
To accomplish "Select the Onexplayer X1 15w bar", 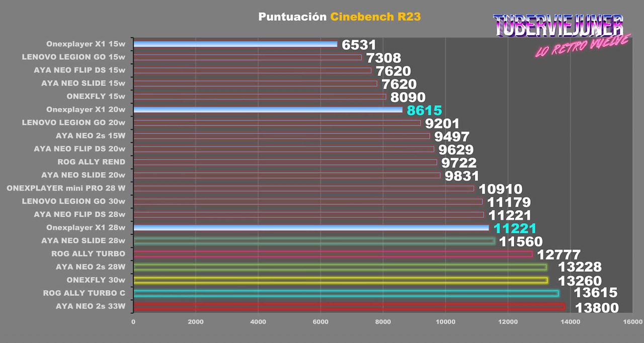I will pyautogui.click(x=235, y=44).
